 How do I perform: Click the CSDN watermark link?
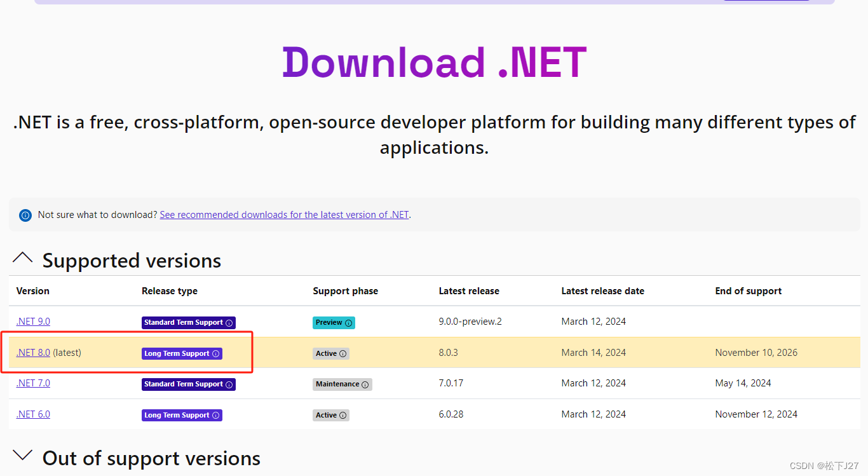pyautogui.click(x=823, y=465)
